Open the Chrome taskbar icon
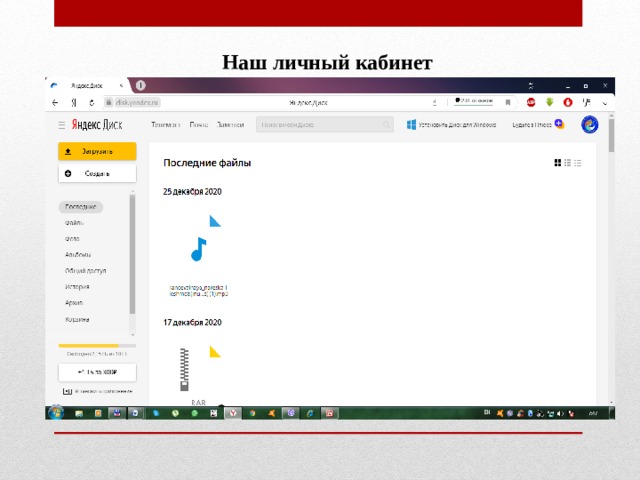The height and width of the screenshot is (480, 640). tap(252, 413)
